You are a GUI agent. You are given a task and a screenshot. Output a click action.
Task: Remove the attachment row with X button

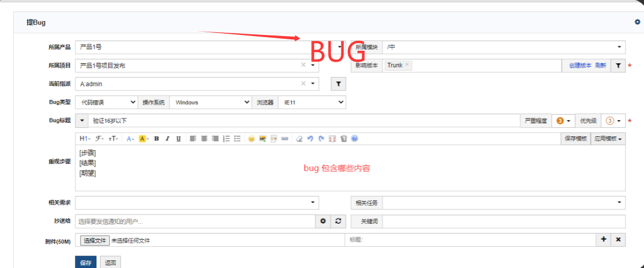(618, 240)
